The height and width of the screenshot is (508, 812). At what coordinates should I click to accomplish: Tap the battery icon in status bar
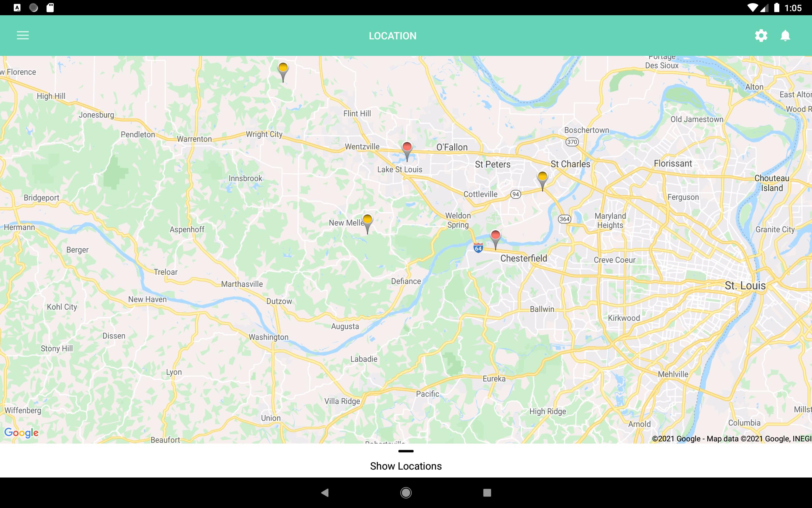pos(776,7)
